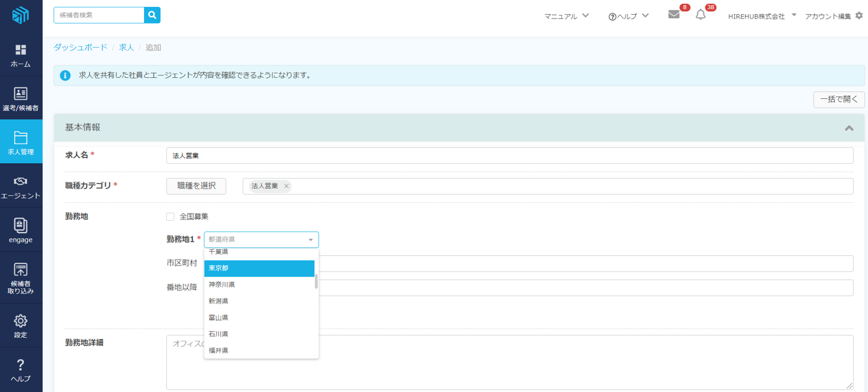
Task: Open エージェント in the sidebar
Action: (x=21, y=187)
